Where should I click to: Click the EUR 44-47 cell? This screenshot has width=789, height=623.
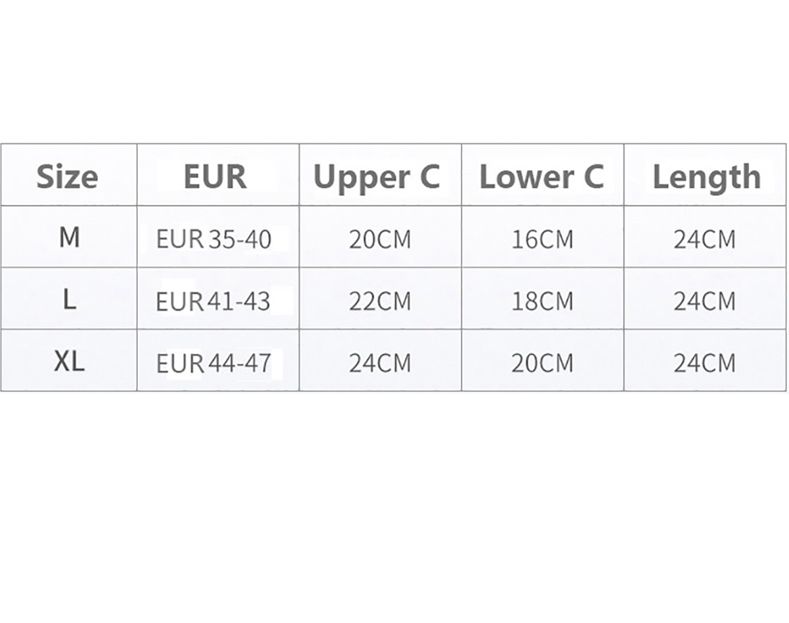click(x=214, y=362)
